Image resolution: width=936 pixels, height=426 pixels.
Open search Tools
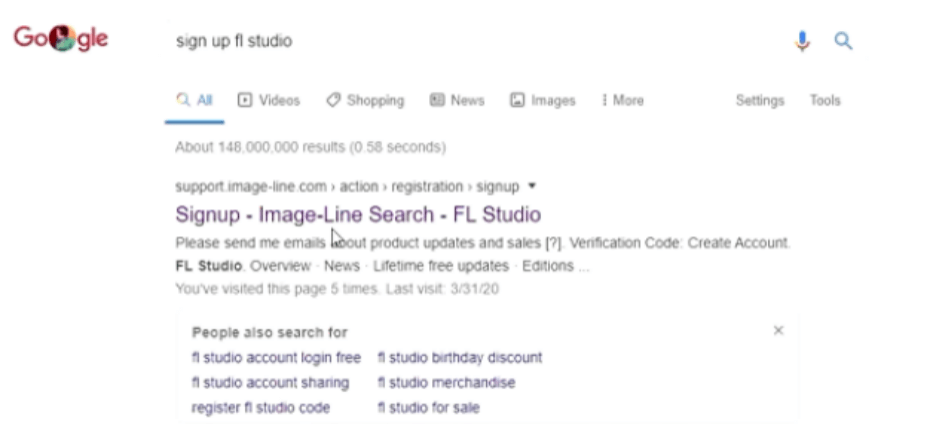[825, 100]
